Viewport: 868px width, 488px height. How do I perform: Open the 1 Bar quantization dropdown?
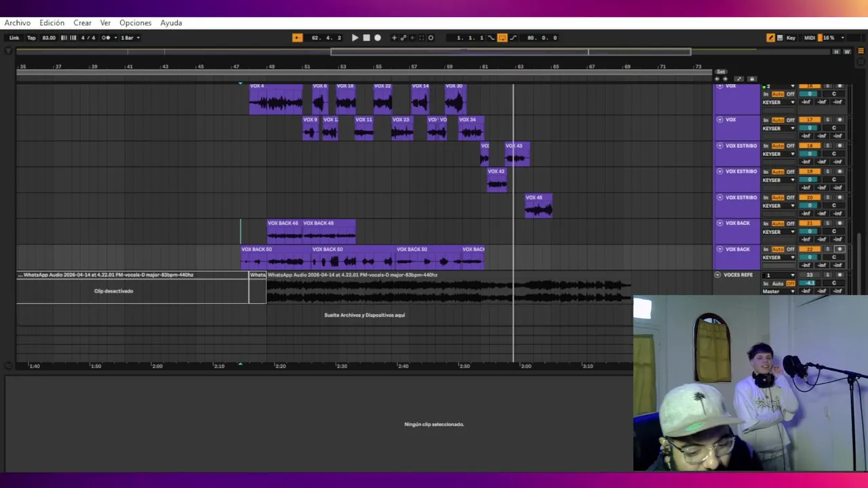130,38
